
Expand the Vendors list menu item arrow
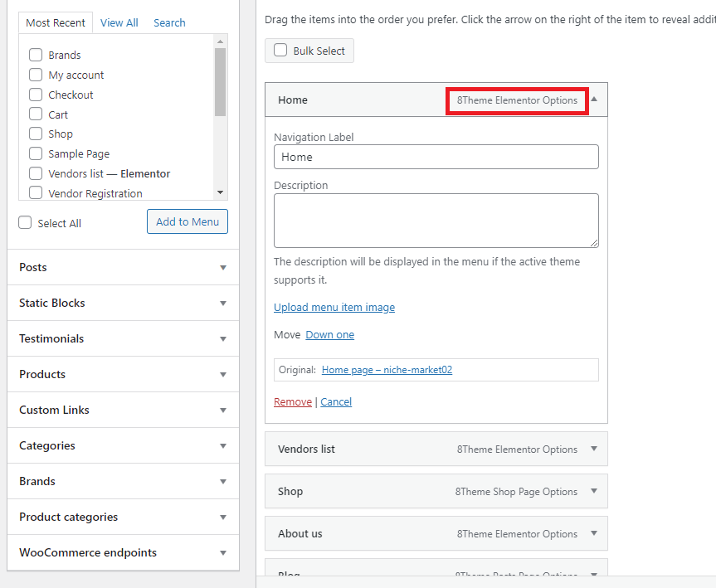[594, 449]
